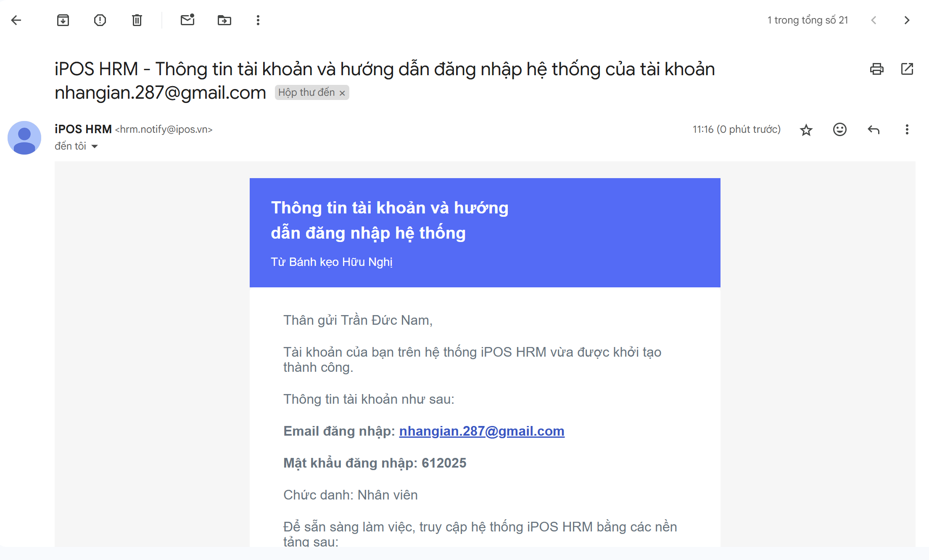Remove the 'Hộp thư đến' label

(343, 93)
